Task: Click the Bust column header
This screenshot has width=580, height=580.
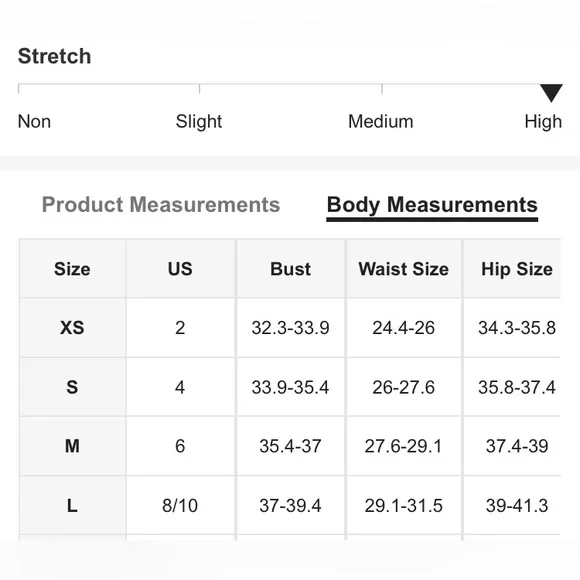Action: click(290, 269)
